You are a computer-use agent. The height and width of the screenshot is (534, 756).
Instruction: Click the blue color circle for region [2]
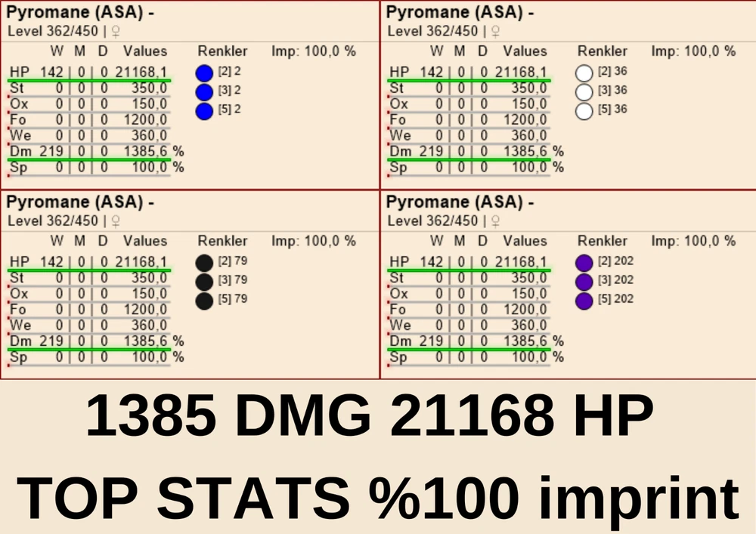click(x=204, y=73)
